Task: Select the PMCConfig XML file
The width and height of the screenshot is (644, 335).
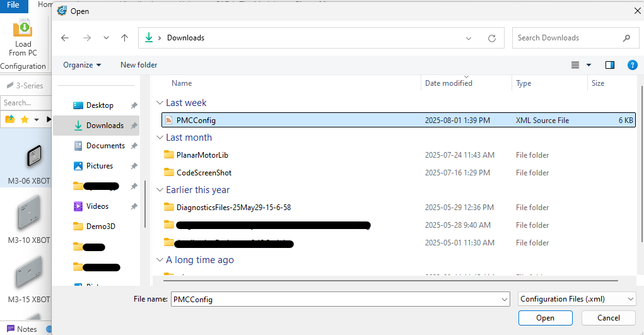Action: [196, 120]
